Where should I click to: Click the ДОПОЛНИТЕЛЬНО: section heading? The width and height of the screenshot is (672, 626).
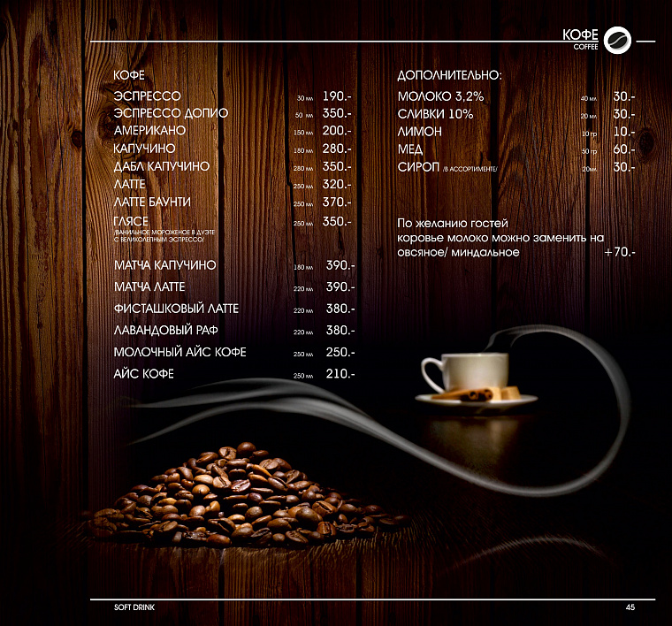[x=449, y=75]
